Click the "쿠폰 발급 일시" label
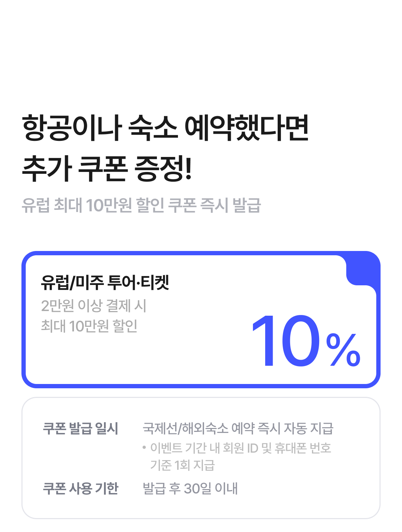402x532 pixels. click(x=80, y=428)
